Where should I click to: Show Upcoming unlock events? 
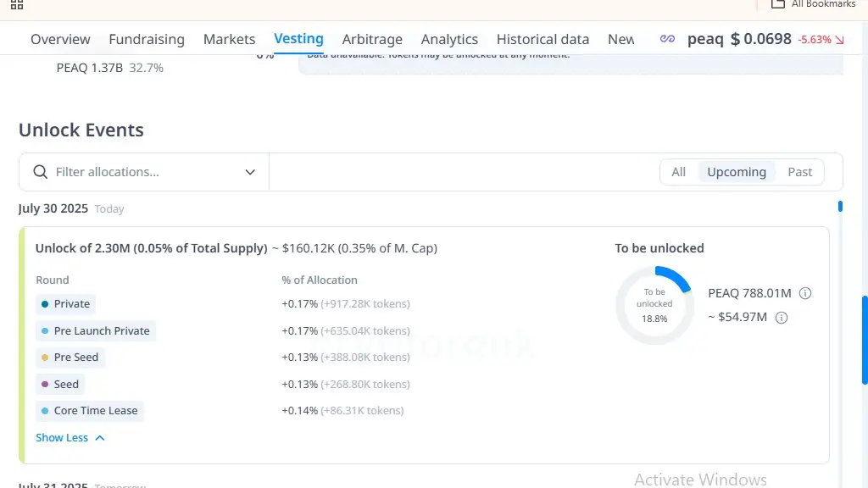737,172
